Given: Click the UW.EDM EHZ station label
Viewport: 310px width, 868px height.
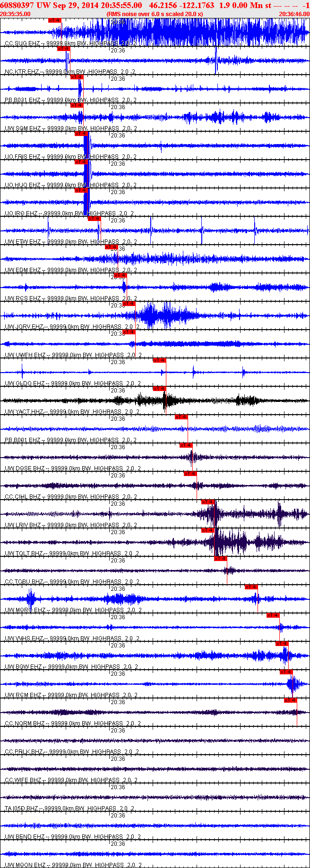Looking at the screenshot, I should pos(23,270).
